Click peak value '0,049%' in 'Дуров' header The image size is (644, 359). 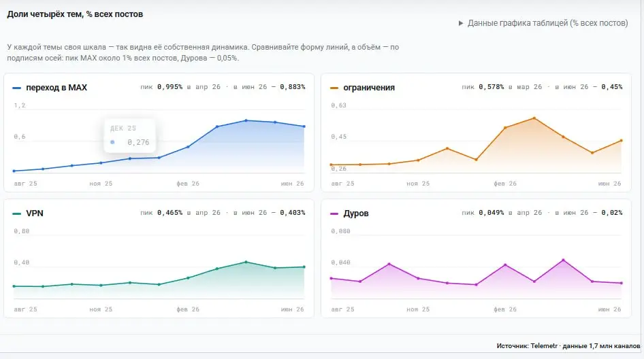click(x=492, y=213)
